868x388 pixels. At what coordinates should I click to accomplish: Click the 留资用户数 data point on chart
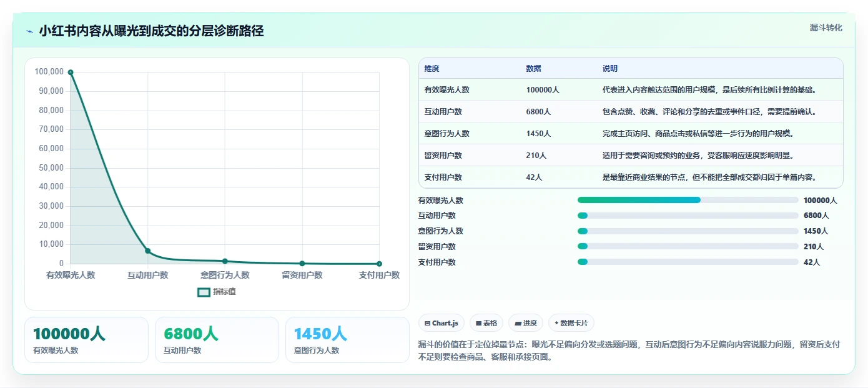click(302, 264)
